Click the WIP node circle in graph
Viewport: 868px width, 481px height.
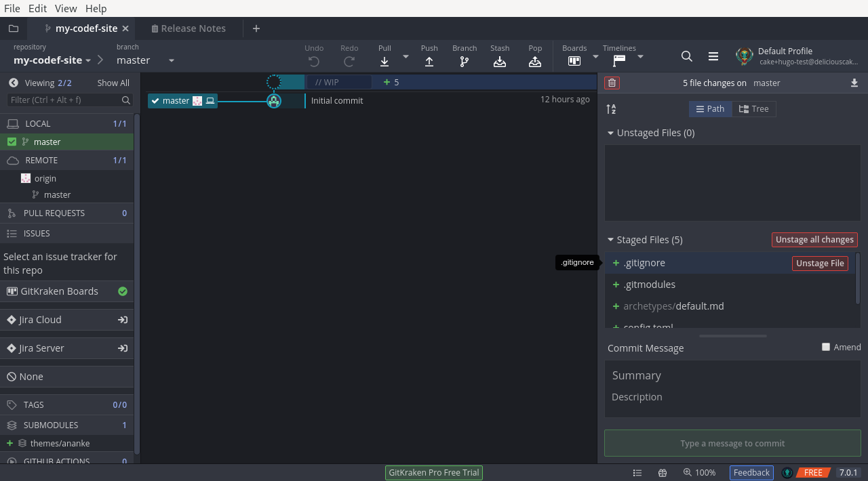click(x=274, y=82)
